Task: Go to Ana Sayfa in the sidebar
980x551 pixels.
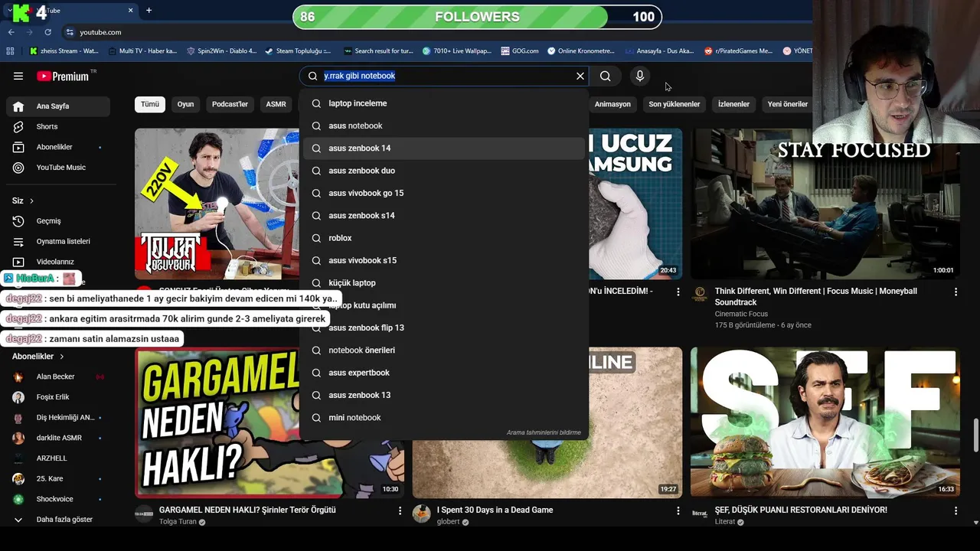Action: point(58,106)
